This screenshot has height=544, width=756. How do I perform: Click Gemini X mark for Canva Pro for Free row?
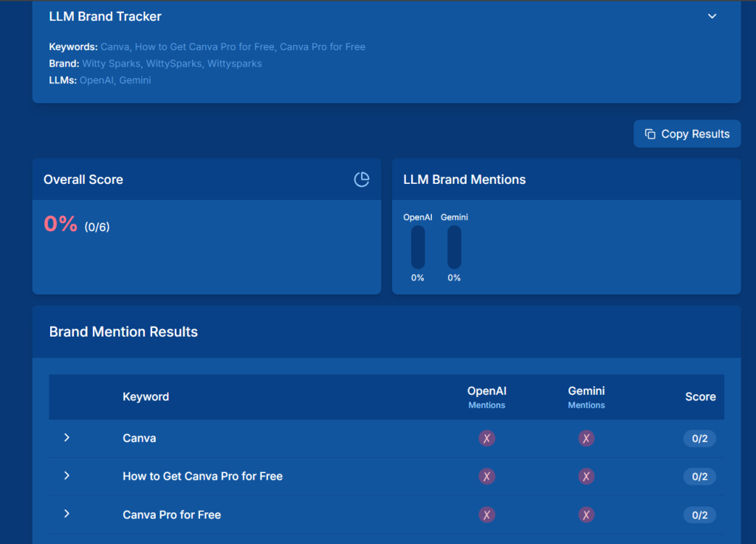tap(586, 514)
